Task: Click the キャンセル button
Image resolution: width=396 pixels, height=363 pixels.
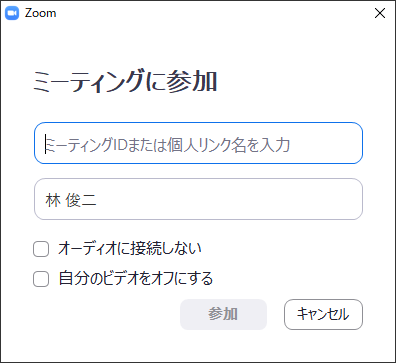Action: 323,314
